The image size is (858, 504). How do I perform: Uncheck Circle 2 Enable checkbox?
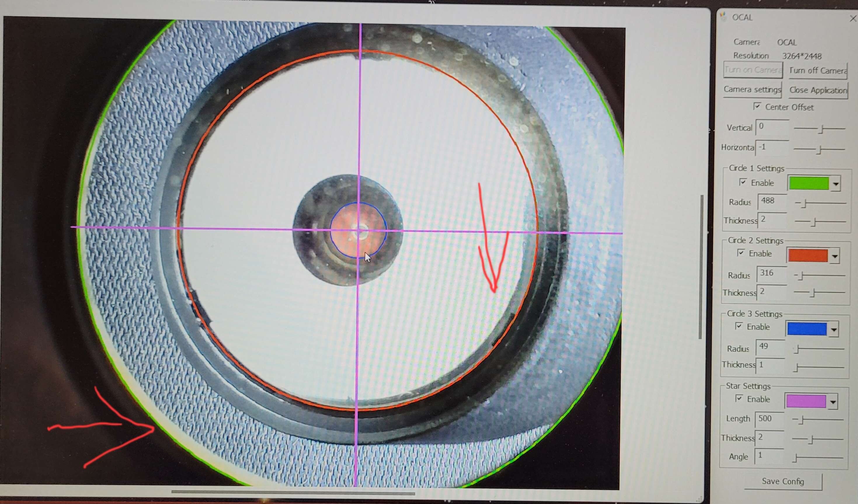[741, 253]
